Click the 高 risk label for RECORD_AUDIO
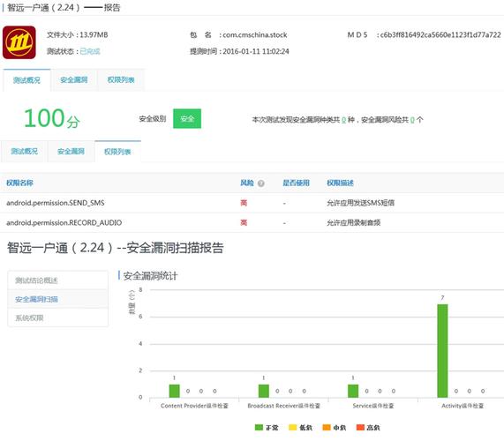The height and width of the screenshot is (441, 504). 244,222
